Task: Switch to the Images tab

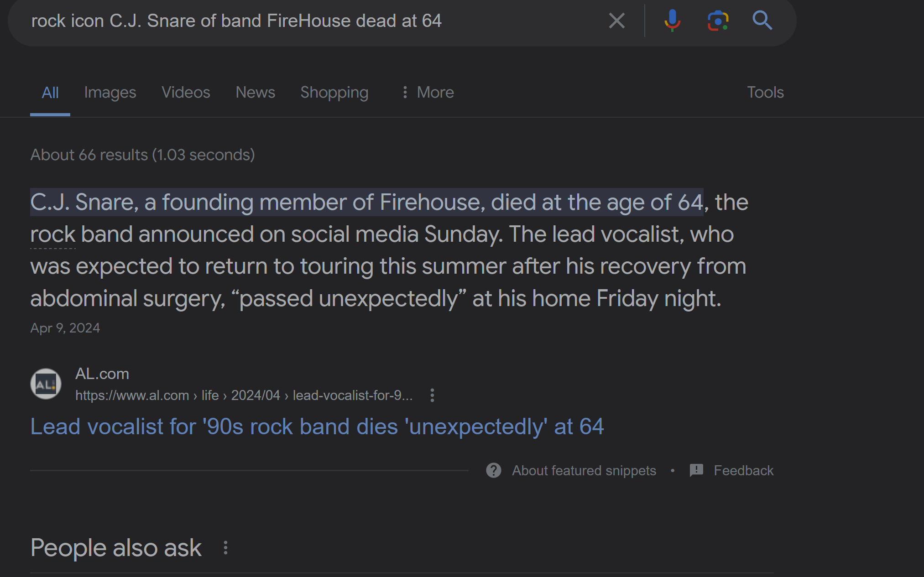Action: (110, 93)
